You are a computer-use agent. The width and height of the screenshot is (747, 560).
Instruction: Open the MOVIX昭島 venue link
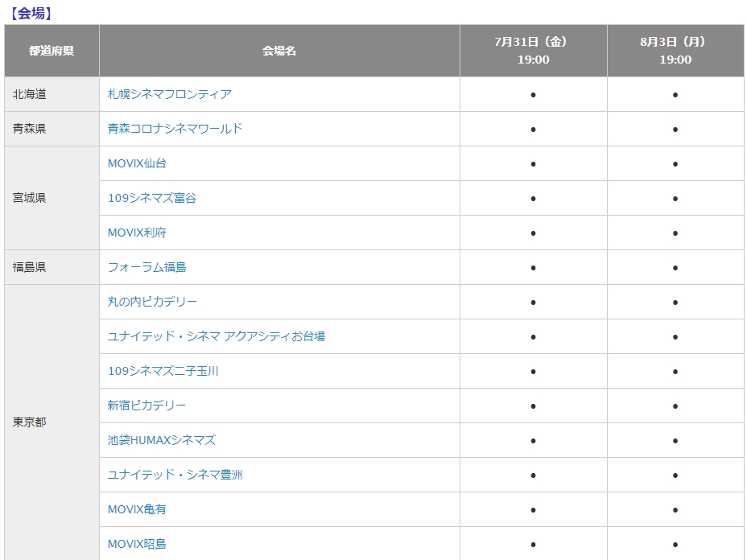(x=137, y=544)
